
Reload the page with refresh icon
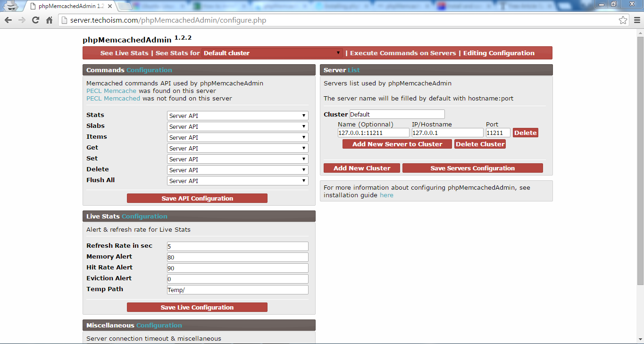35,20
